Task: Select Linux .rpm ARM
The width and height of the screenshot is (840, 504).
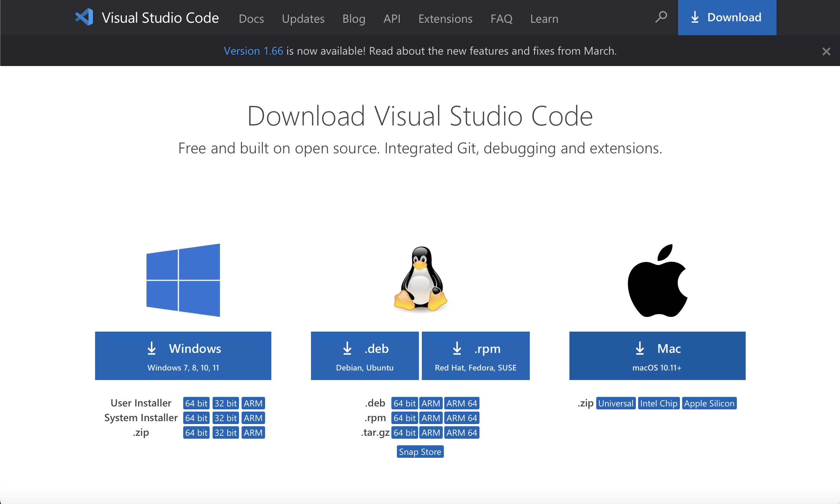Action: (431, 418)
